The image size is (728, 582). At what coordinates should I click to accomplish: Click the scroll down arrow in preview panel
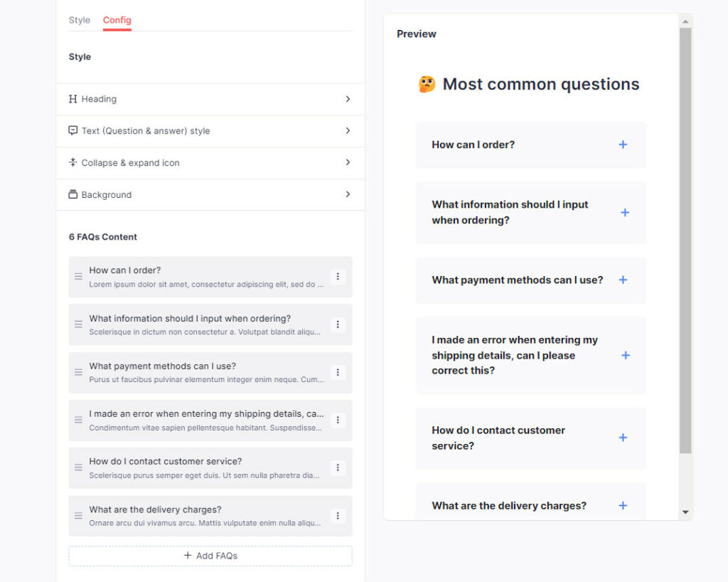coord(685,512)
